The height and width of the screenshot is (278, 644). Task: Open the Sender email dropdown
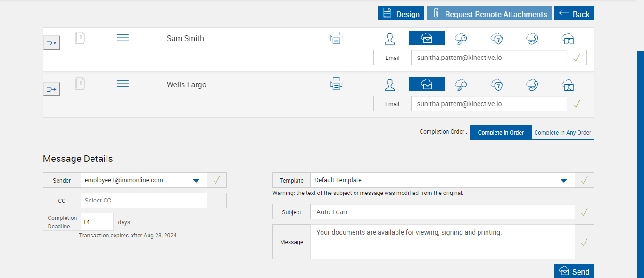point(196,180)
